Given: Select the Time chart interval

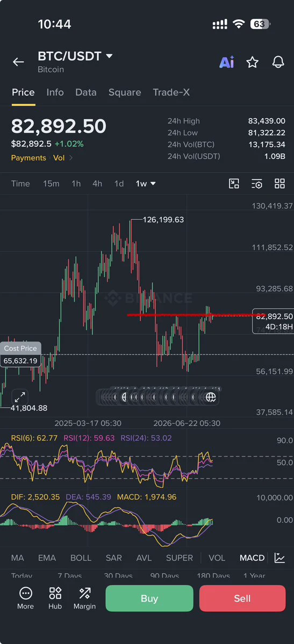Looking at the screenshot, I should coord(20,184).
